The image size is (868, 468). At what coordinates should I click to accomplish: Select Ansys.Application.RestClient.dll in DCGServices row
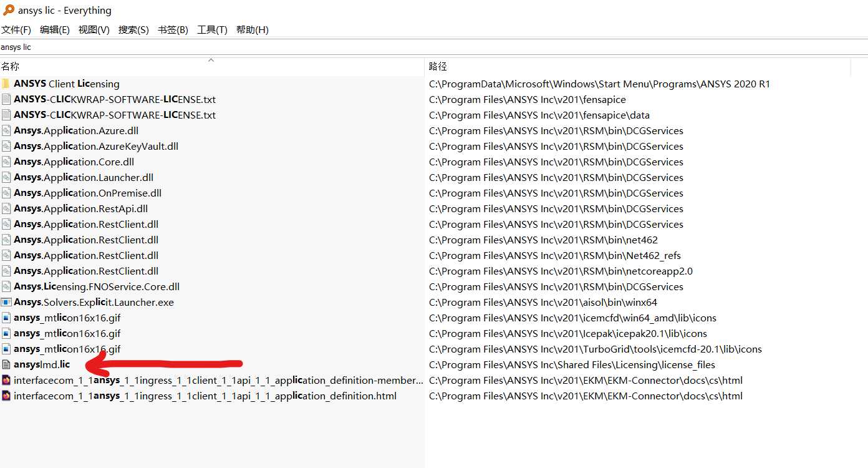[86, 224]
